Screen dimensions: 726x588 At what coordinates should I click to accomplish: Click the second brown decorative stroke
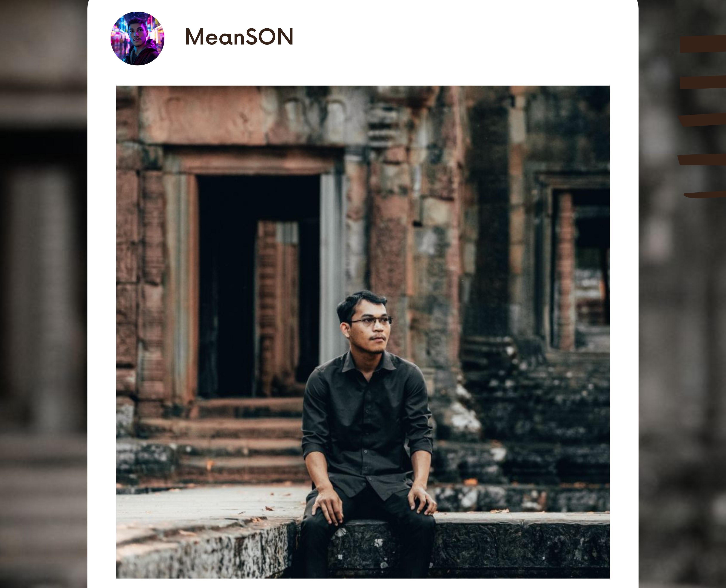click(x=703, y=82)
